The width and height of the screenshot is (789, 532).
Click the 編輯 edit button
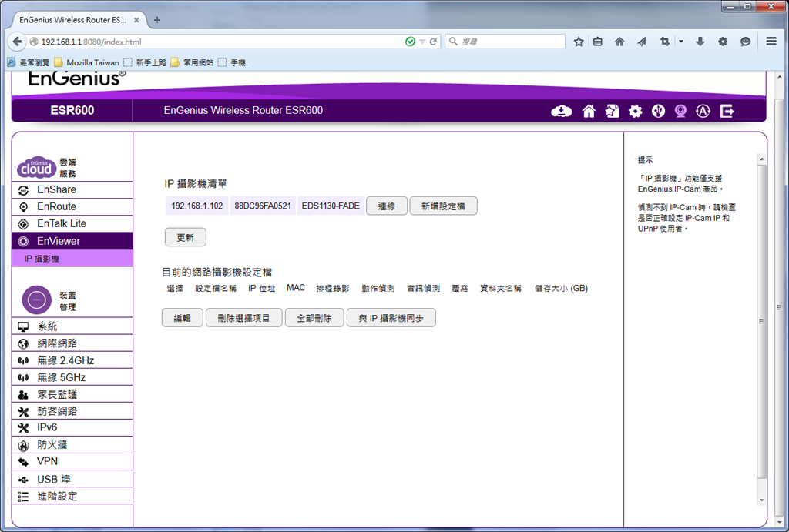182,318
